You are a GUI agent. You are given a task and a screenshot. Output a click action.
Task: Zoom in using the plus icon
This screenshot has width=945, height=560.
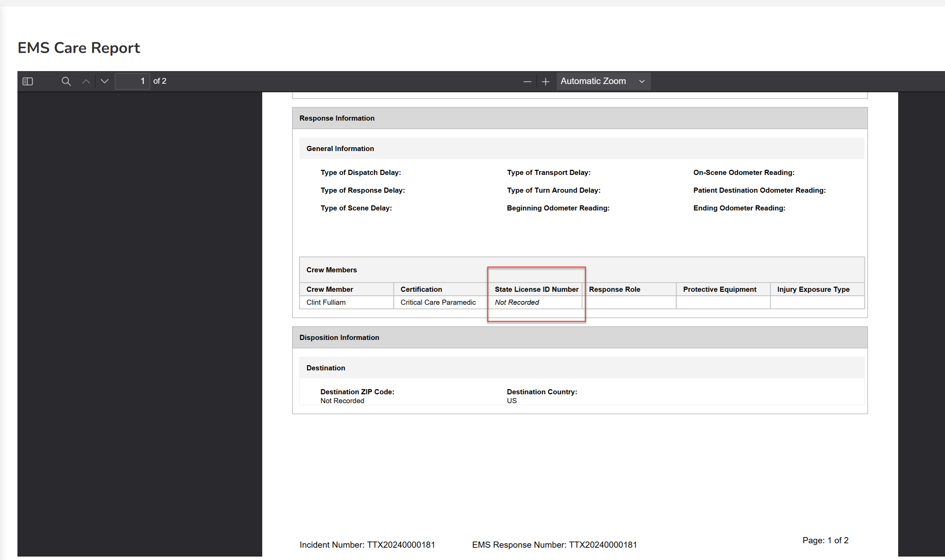[x=546, y=82]
